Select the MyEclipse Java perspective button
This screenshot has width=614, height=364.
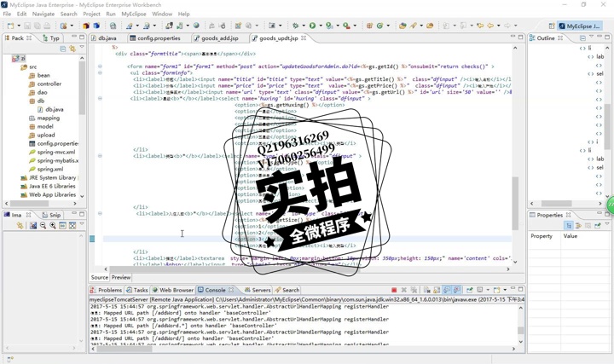[580, 26]
